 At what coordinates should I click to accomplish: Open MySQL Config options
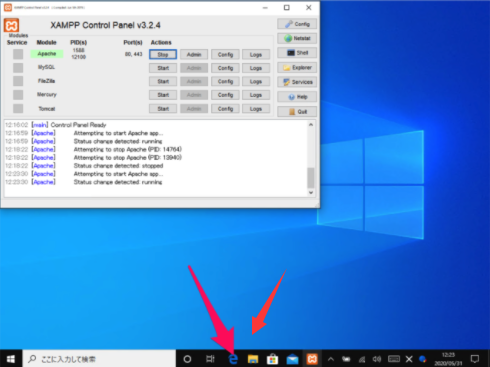click(225, 68)
